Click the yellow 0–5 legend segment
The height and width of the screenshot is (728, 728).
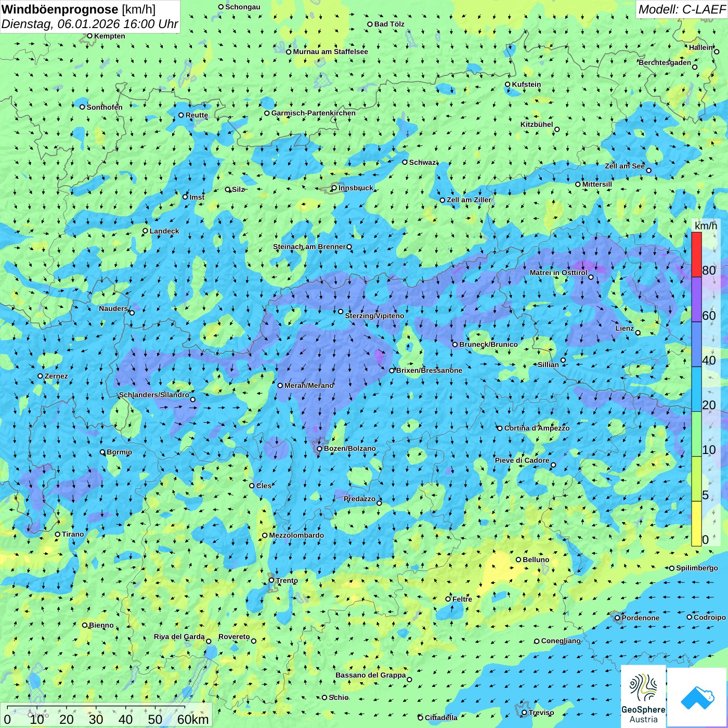click(696, 524)
